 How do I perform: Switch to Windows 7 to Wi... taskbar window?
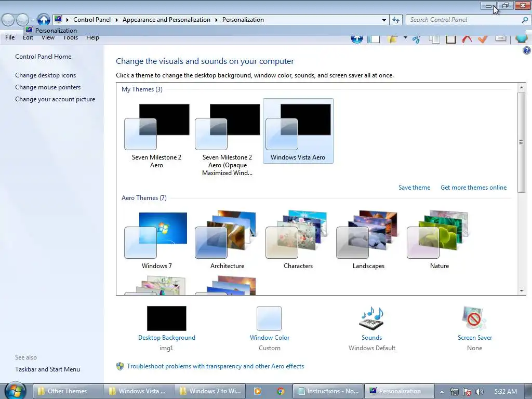210,391
